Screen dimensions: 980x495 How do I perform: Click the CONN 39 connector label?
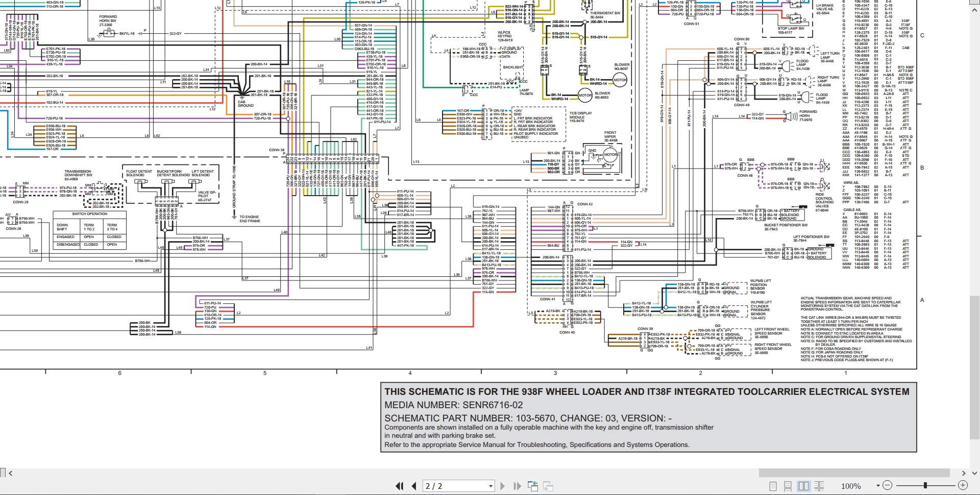pyautogui.click(x=645, y=328)
